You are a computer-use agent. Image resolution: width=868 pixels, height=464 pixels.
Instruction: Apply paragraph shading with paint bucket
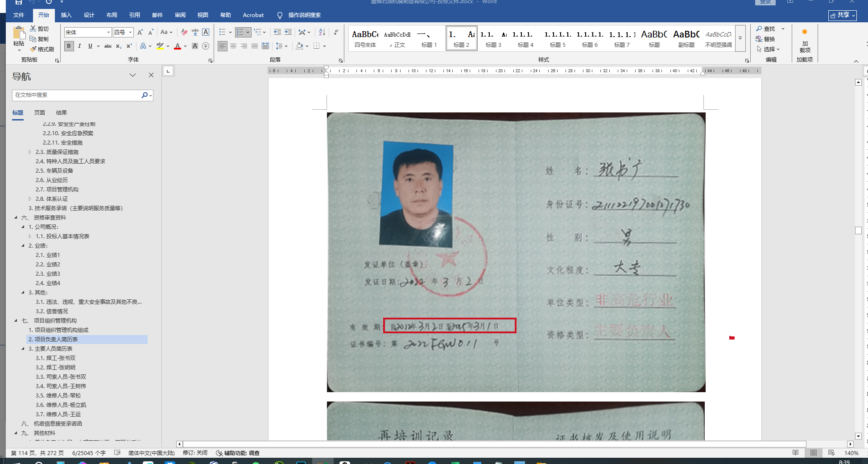[299, 46]
